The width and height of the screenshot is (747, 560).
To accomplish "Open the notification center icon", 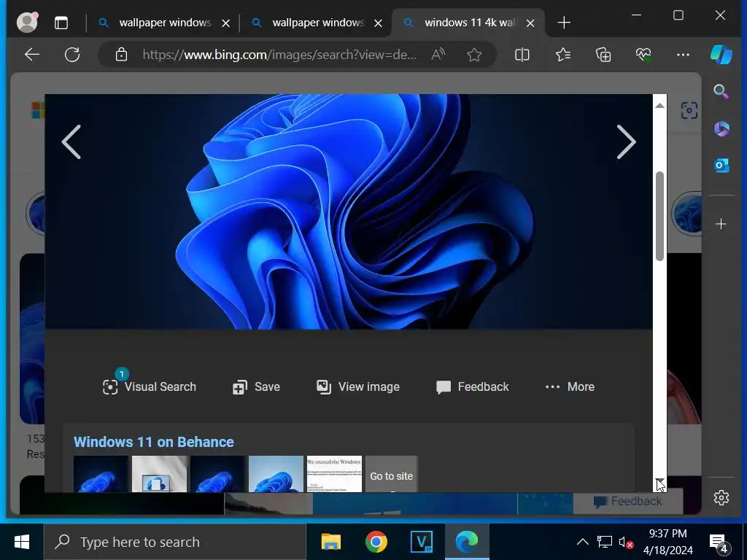I will [719, 542].
